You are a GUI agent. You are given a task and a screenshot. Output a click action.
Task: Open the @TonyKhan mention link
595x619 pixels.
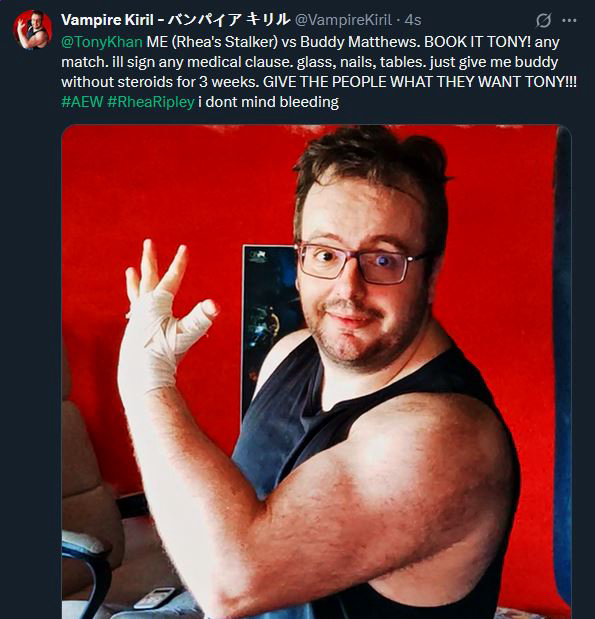[x=102, y=42]
